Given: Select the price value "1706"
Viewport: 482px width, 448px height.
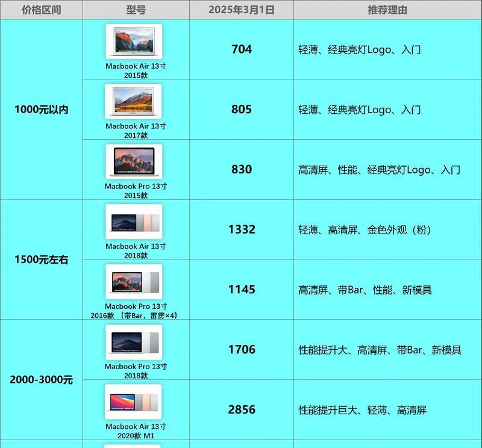Looking at the screenshot, I should (x=242, y=350).
